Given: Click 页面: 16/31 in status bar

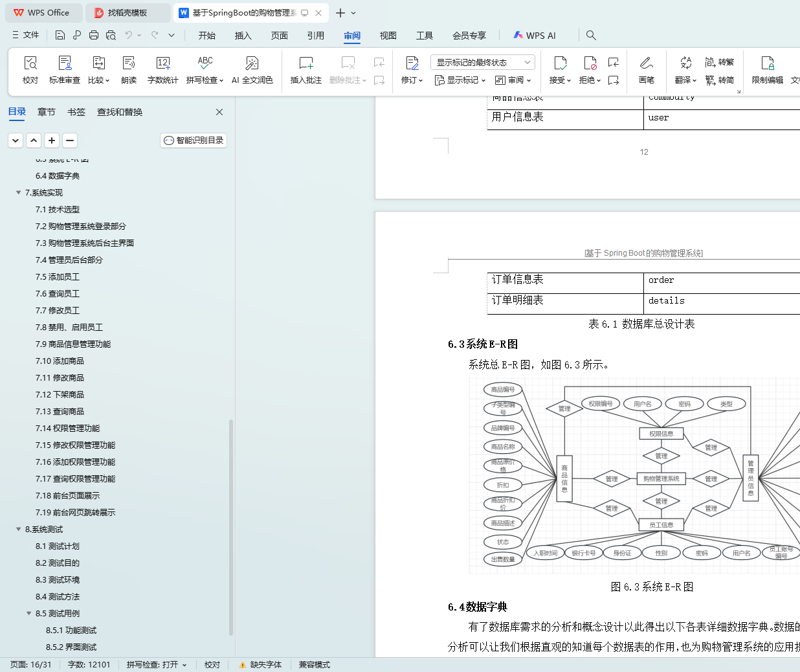Looking at the screenshot, I should [x=30, y=665].
